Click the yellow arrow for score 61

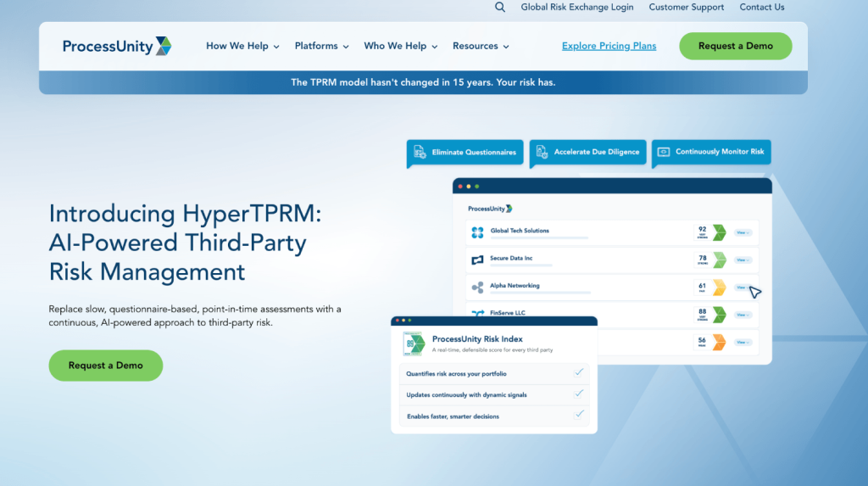(719, 287)
